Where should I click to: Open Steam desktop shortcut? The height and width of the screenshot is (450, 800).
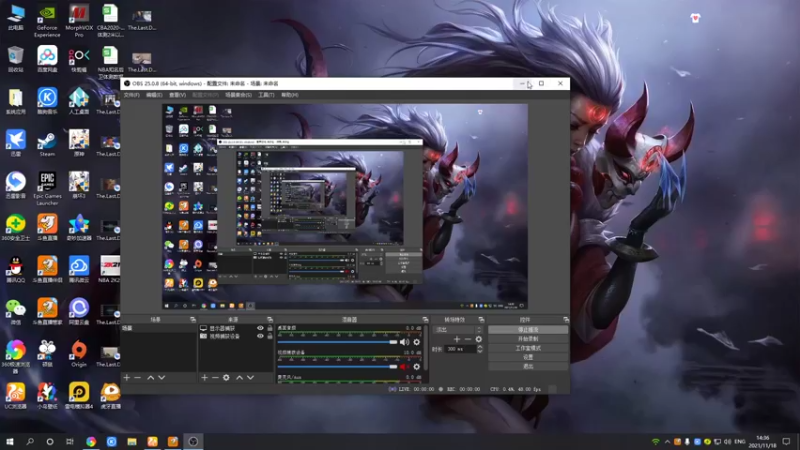point(47,144)
